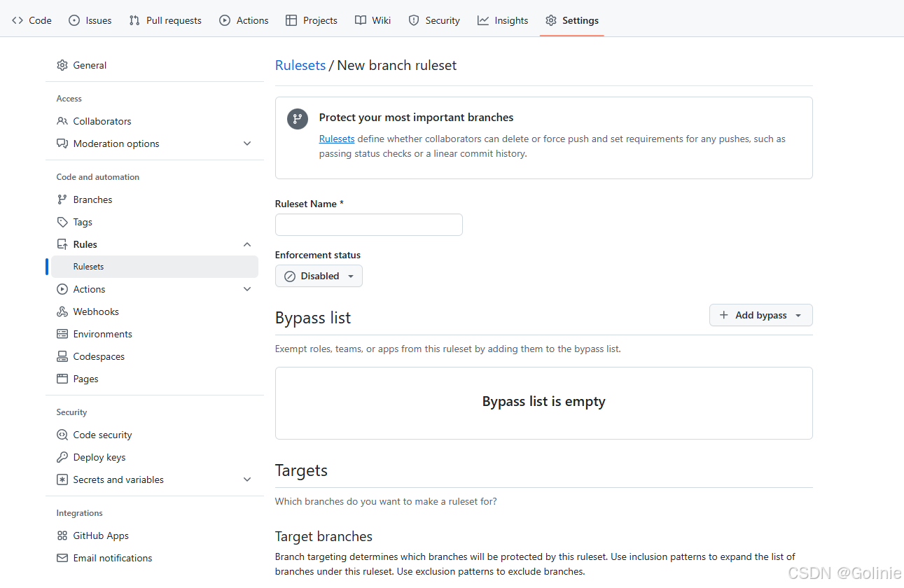Click the Insights graph icon

[x=483, y=20]
